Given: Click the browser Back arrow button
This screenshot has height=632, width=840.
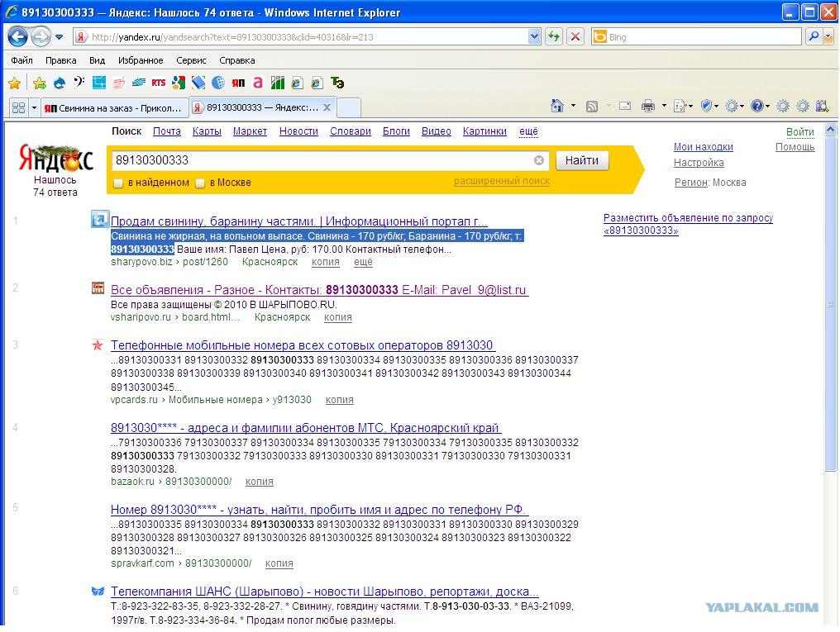Looking at the screenshot, I should (17, 37).
